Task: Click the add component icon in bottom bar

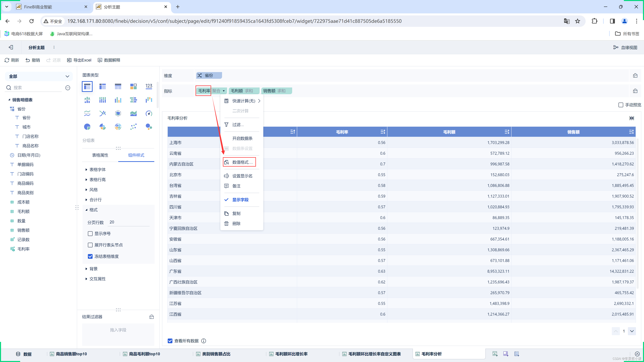Action: [x=495, y=354]
